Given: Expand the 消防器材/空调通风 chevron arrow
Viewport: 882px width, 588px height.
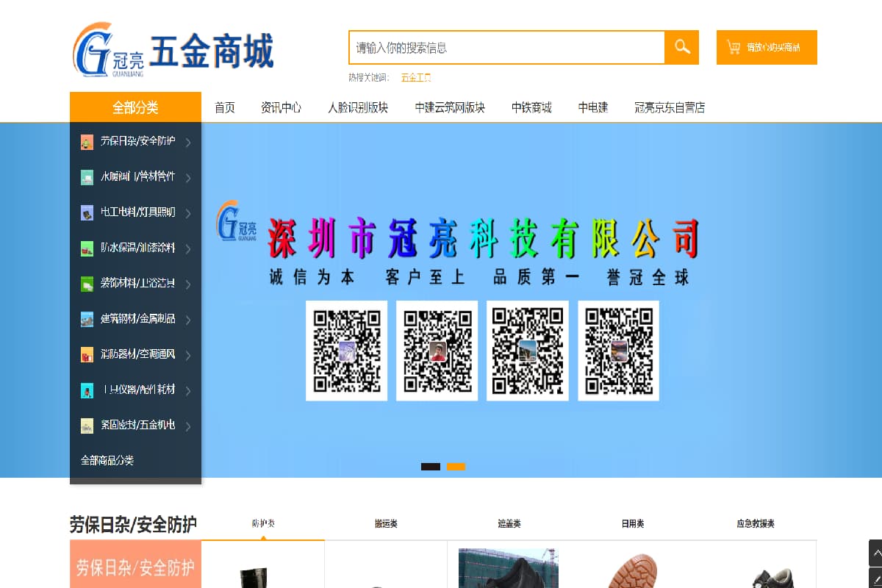Looking at the screenshot, I should (x=188, y=355).
